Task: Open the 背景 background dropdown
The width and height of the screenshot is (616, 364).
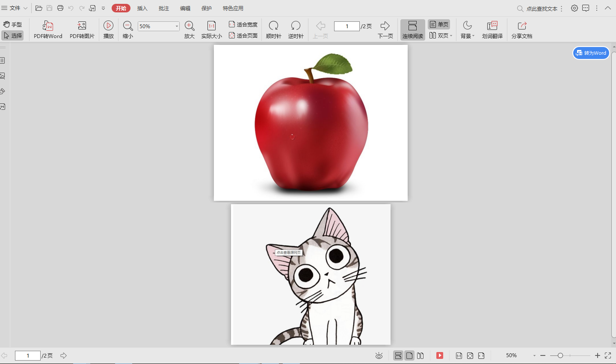Action: coord(467,30)
